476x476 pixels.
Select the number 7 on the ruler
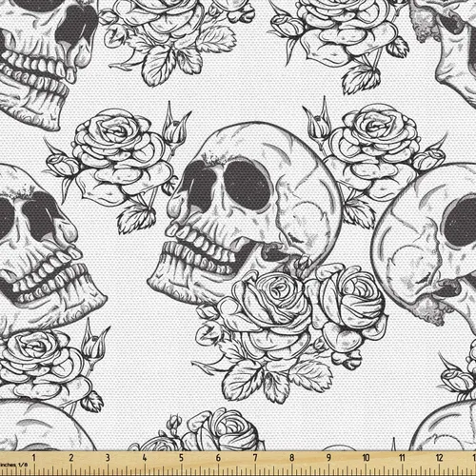[x=255, y=457]
